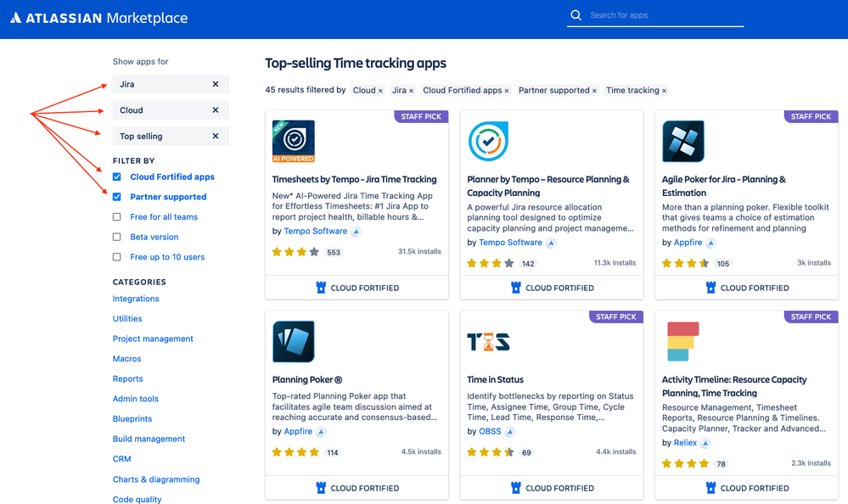Click Cloud Fortified badge on Timesheets card
Viewport: 848px width, 504px height.
(357, 288)
